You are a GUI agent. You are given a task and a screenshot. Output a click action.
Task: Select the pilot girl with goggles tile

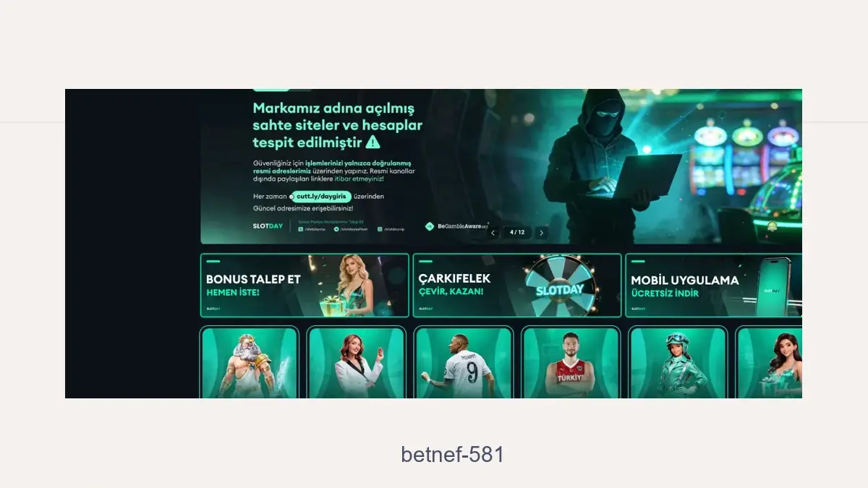pyautogui.click(x=678, y=362)
